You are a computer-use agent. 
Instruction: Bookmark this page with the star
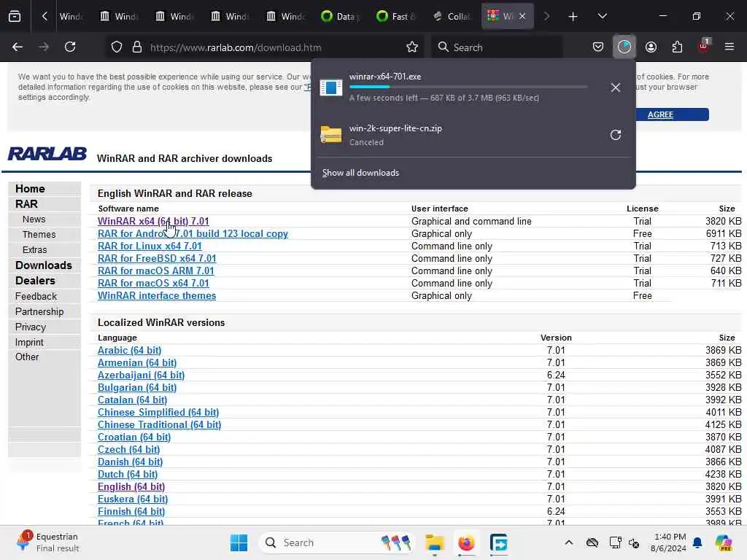coord(412,47)
